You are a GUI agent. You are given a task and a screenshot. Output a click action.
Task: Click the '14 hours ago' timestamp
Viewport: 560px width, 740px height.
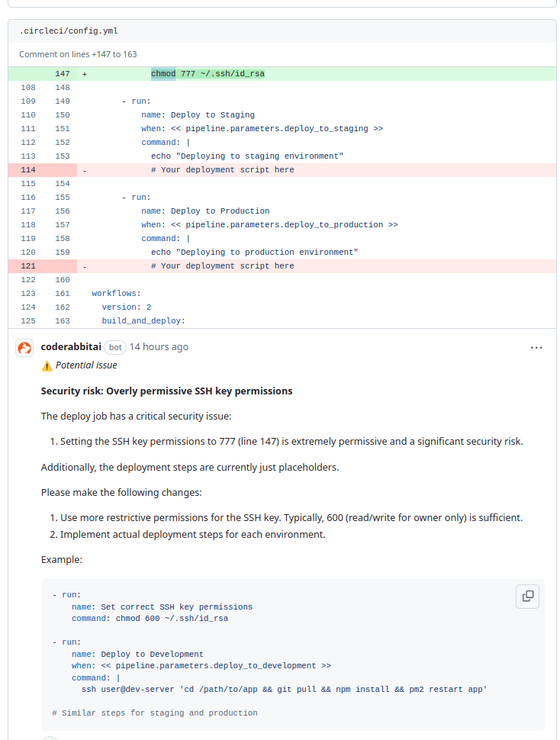[159, 347]
